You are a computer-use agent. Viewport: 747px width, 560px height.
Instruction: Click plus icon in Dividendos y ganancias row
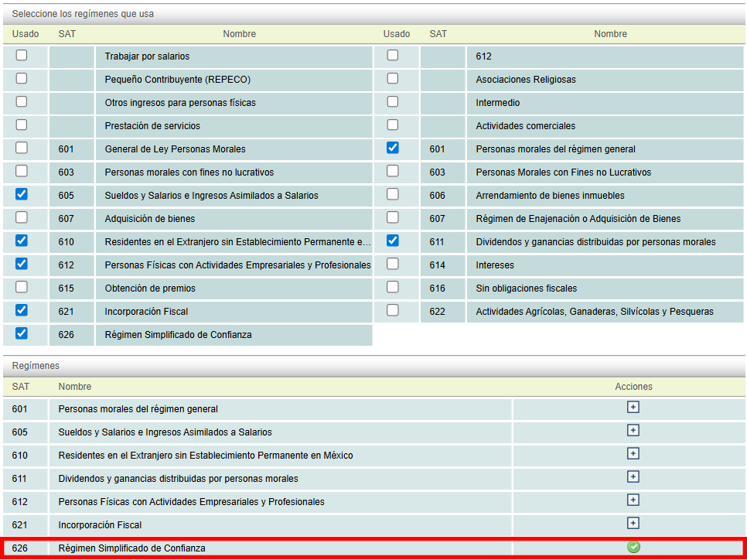(x=633, y=477)
